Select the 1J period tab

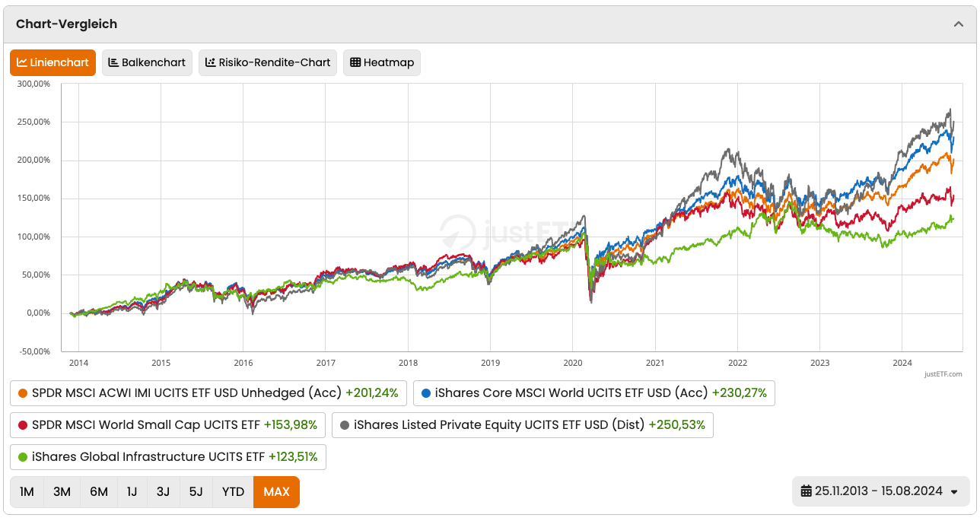[x=131, y=492]
